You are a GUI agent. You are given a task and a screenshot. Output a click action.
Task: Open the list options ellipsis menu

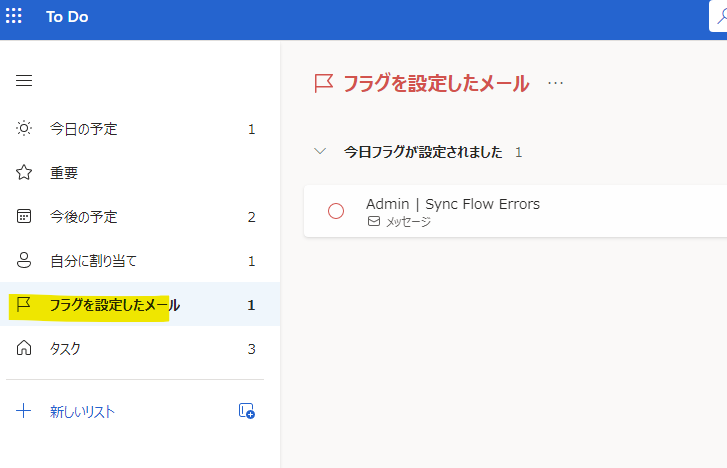555,83
